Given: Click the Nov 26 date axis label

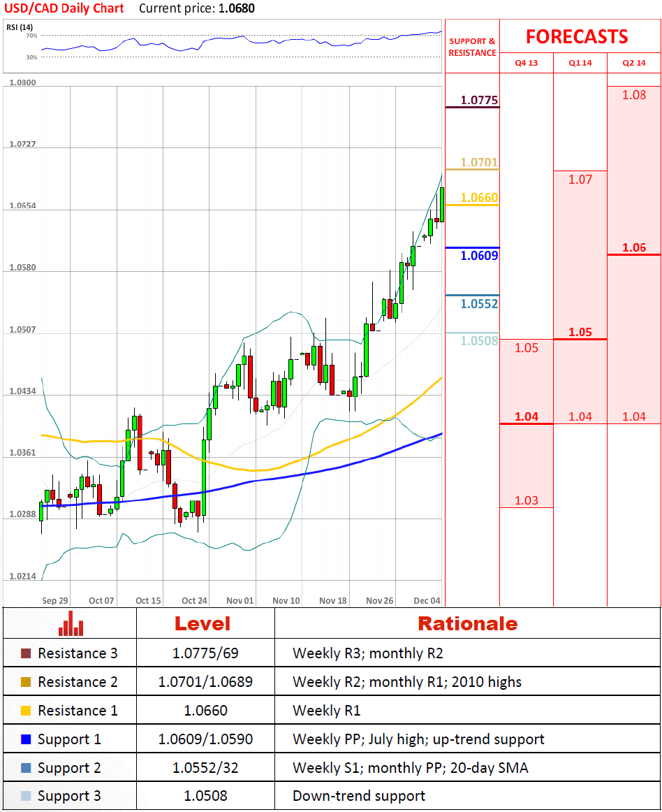Looking at the screenshot, I should (379, 601).
